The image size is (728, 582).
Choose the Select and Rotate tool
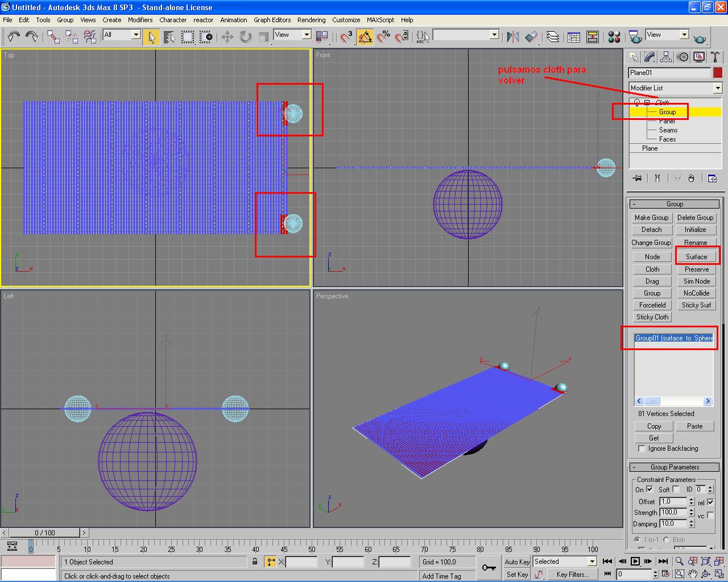click(246, 37)
